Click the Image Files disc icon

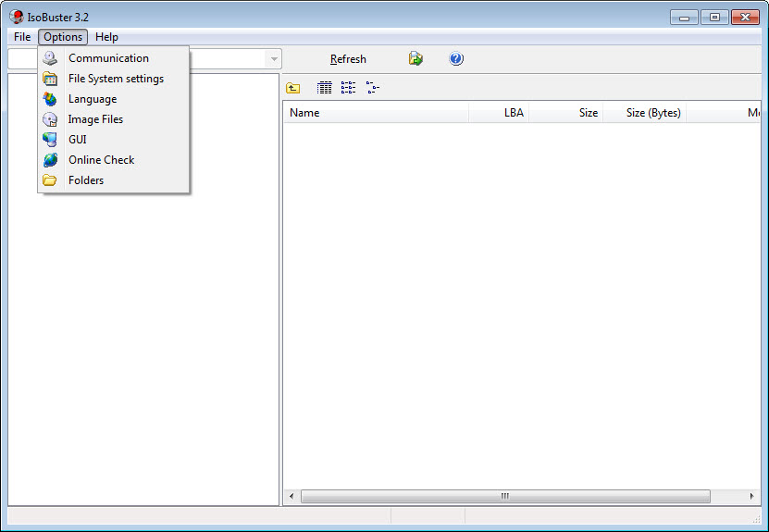point(50,119)
